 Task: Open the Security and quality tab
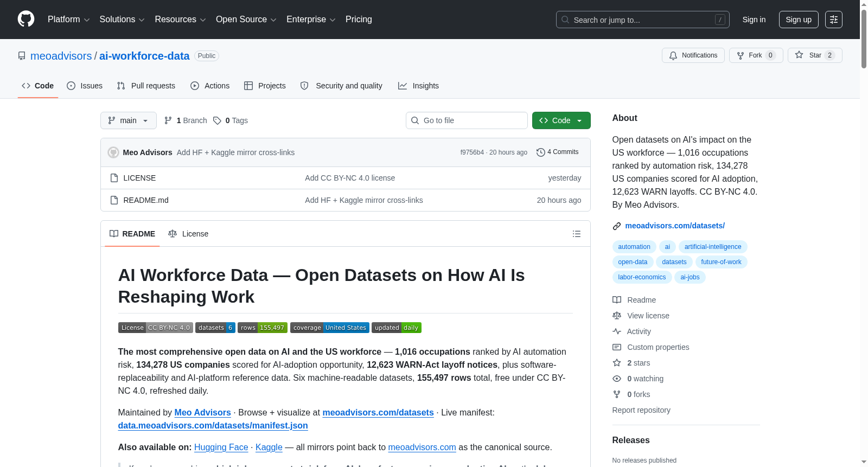tap(341, 86)
